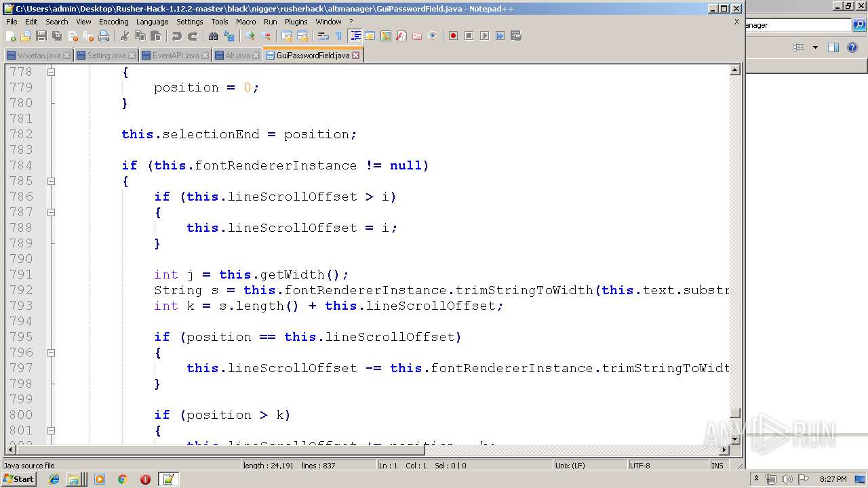Open the Replace dialog icon
Viewport: 868px width, 488px height.
pyautogui.click(x=229, y=36)
